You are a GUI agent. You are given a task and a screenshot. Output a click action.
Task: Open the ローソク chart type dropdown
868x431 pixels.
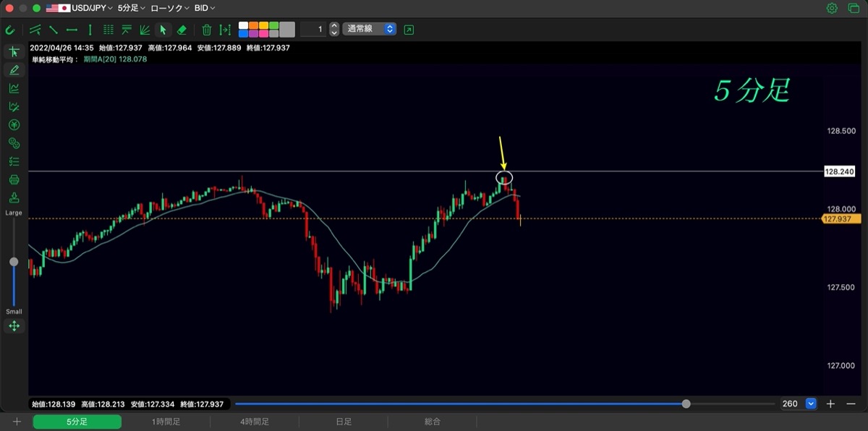(170, 9)
